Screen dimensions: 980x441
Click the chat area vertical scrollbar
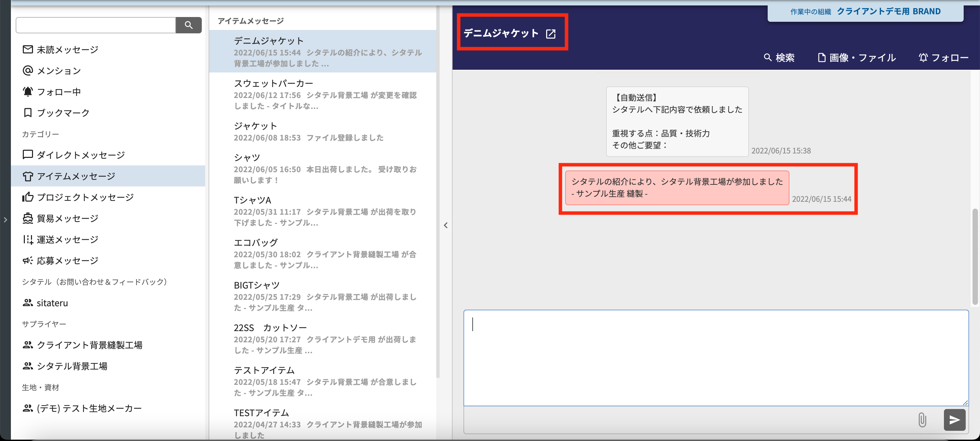point(975,256)
